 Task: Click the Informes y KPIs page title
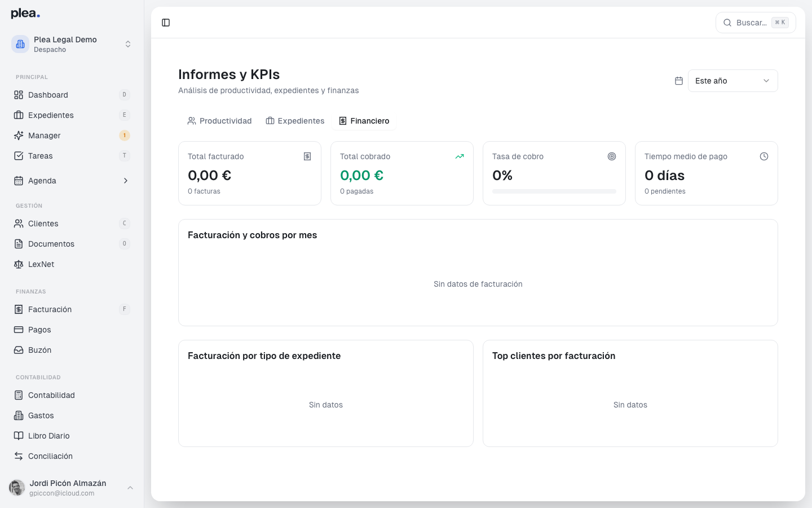(x=229, y=75)
